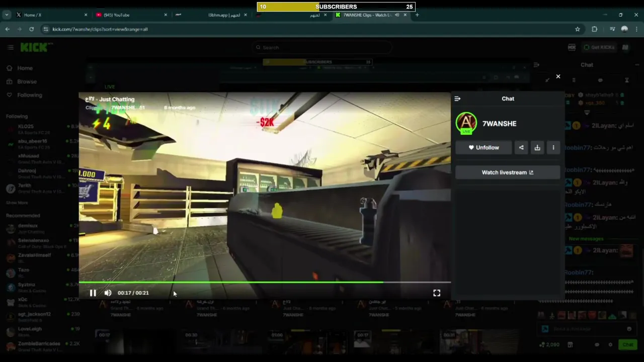644x362 pixels.
Task: Share the clip via share icon
Action: pyautogui.click(x=521, y=147)
